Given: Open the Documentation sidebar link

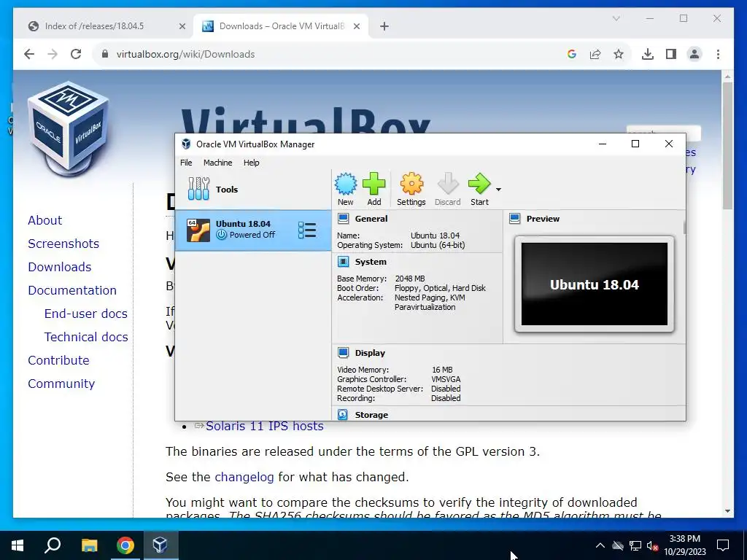Looking at the screenshot, I should click(72, 290).
